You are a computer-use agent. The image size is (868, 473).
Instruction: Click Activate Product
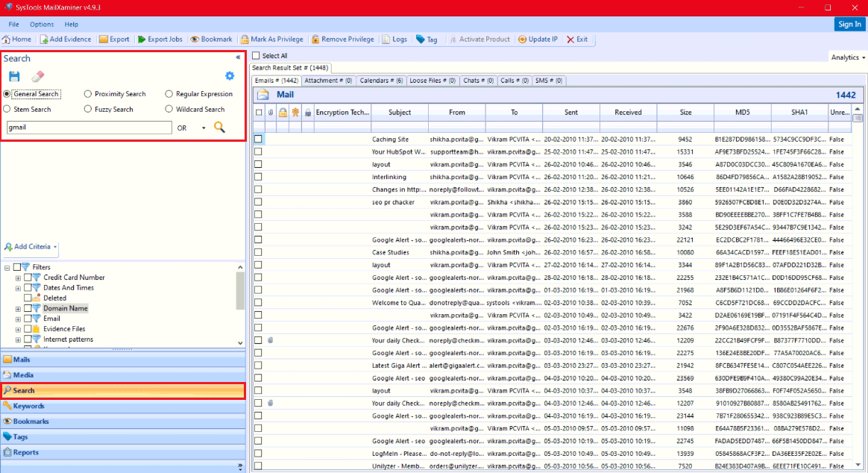479,40
